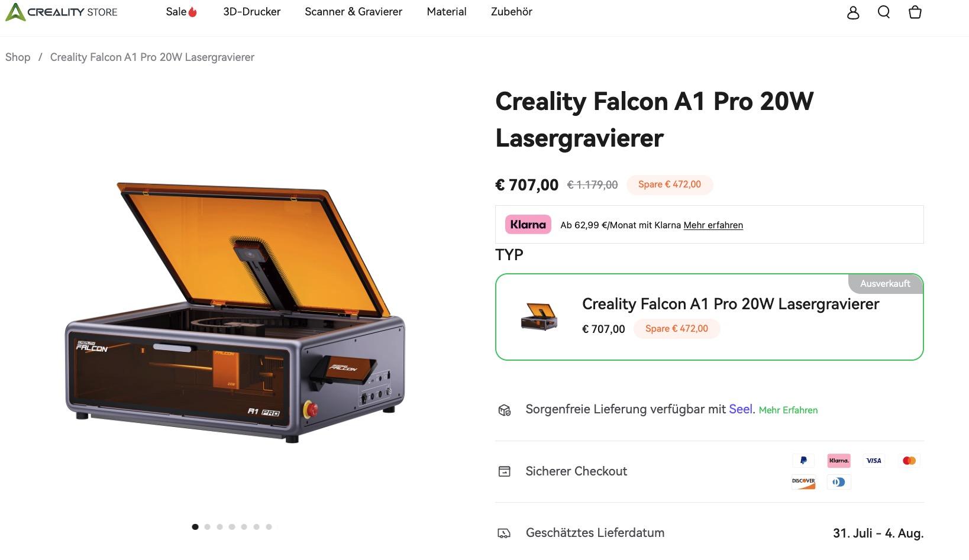Viewport: 969px width, 560px height.
Task: Go to Shop breadcrumb link
Action: (18, 57)
